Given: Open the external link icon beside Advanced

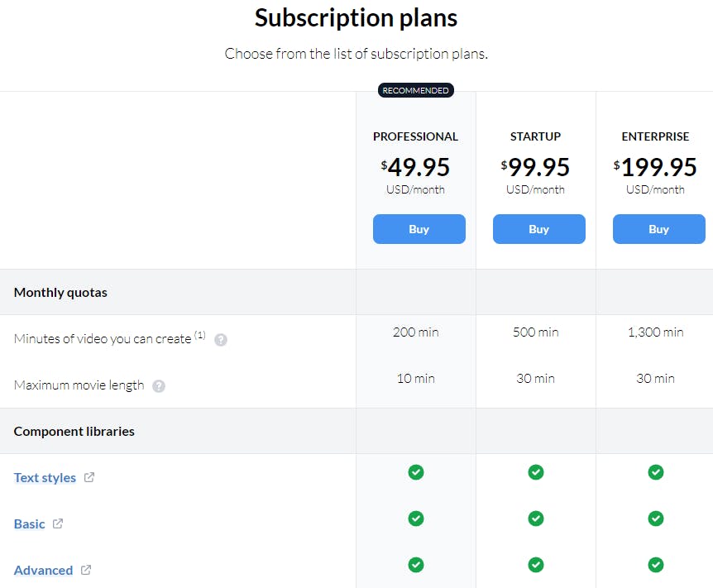Looking at the screenshot, I should (86, 570).
